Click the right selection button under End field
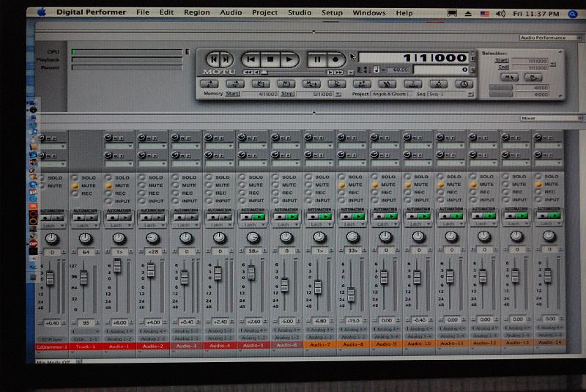 point(533,78)
